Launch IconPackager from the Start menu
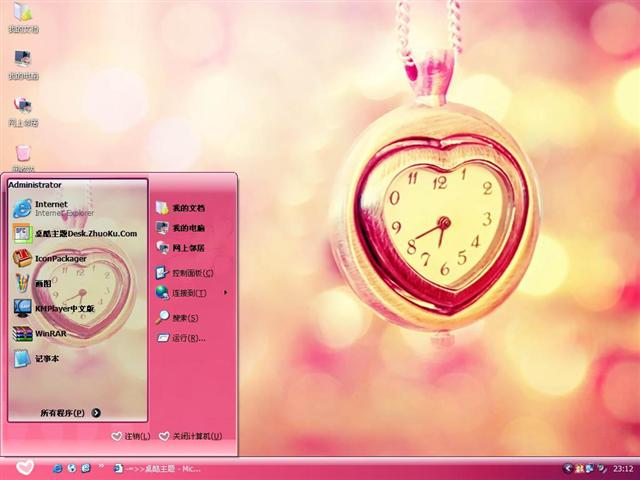This screenshot has height=480, width=640. [60, 258]
